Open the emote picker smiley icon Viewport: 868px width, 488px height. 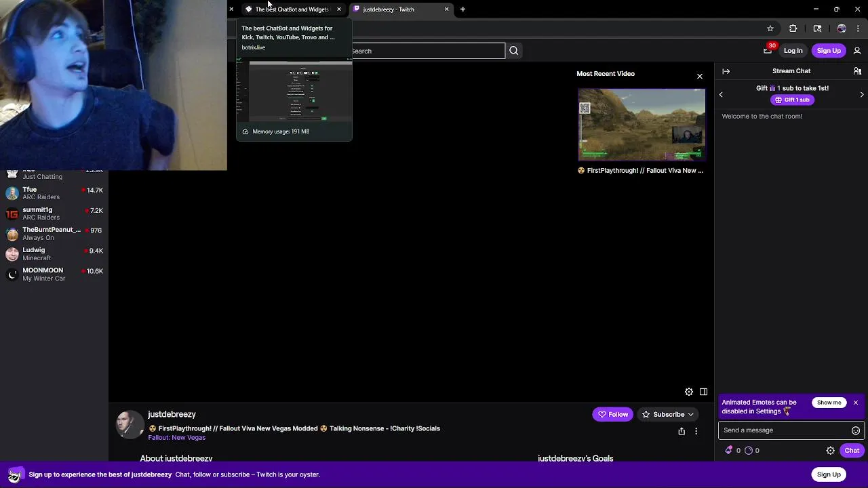[x=856, y=430]
